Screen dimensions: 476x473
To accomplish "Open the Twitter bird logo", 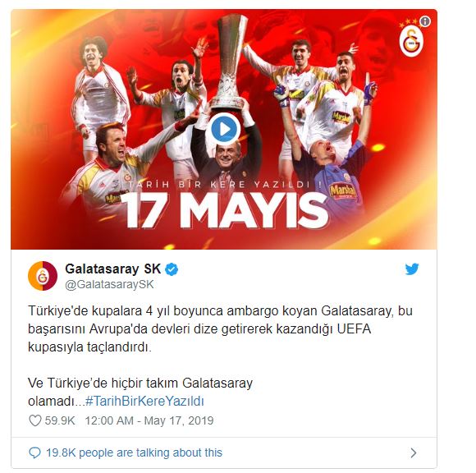I will (x=412, y=269).
